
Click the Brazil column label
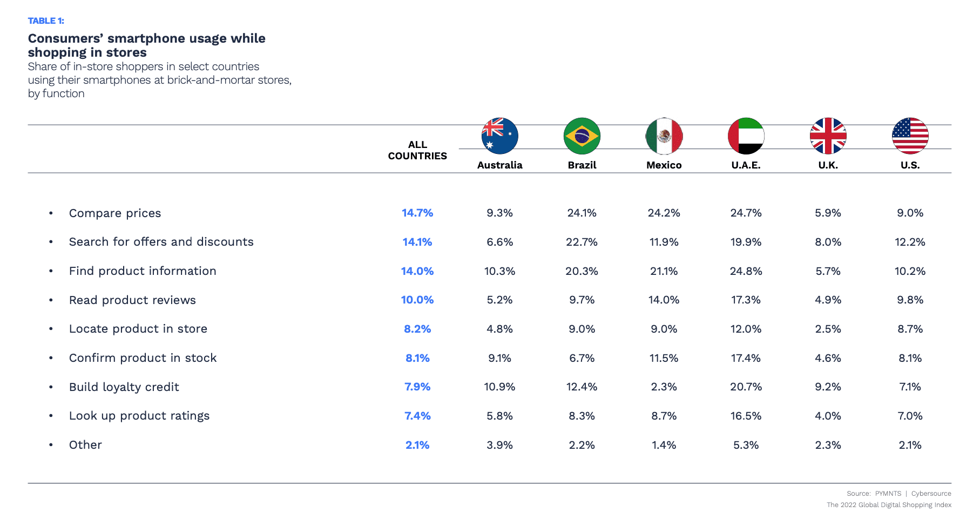(x=582, y=165)
